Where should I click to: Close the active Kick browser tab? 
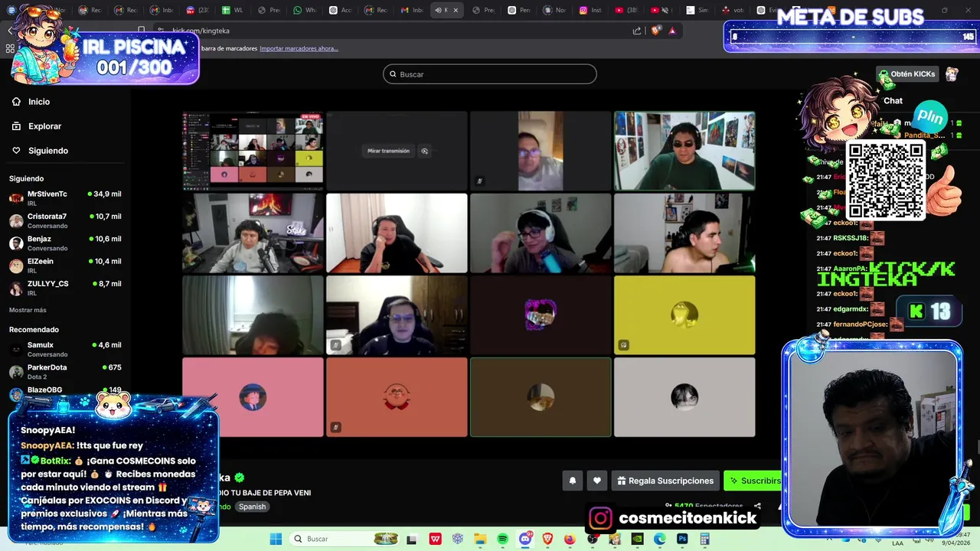click(456, 10)
